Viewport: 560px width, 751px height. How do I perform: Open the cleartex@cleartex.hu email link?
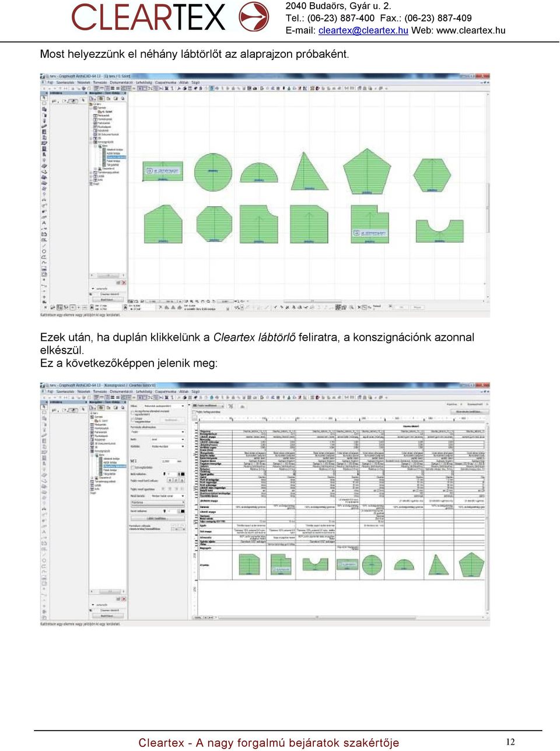(363, 30)
